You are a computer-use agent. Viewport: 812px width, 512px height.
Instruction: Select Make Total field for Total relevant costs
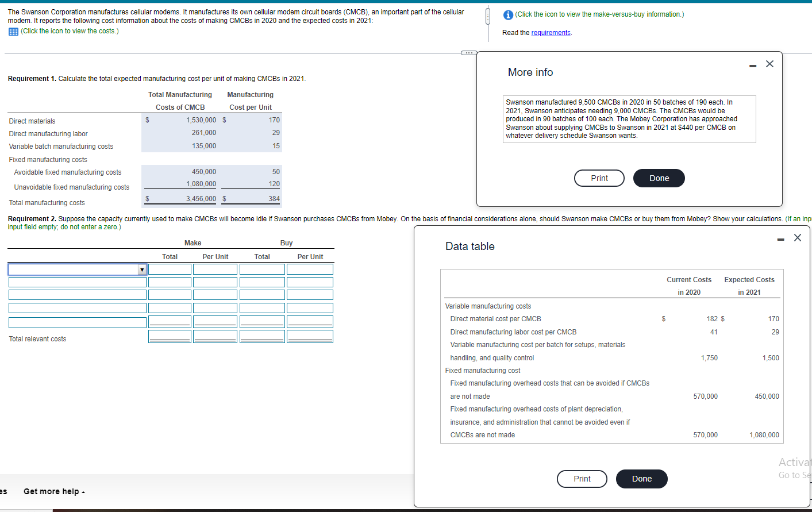(170, 336)
